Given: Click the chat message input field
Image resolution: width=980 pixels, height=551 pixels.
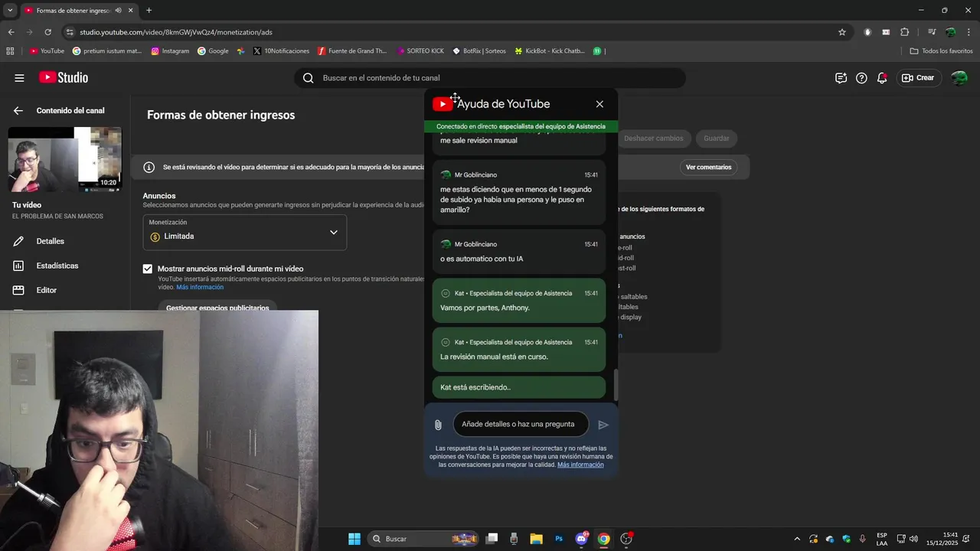Looking at the screenshot, I should (521, 425).
